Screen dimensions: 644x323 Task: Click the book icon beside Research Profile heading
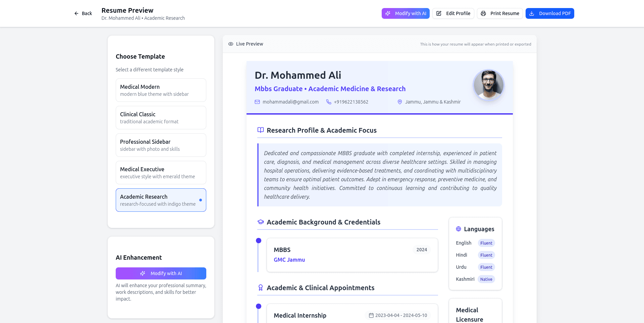point(261,130)
